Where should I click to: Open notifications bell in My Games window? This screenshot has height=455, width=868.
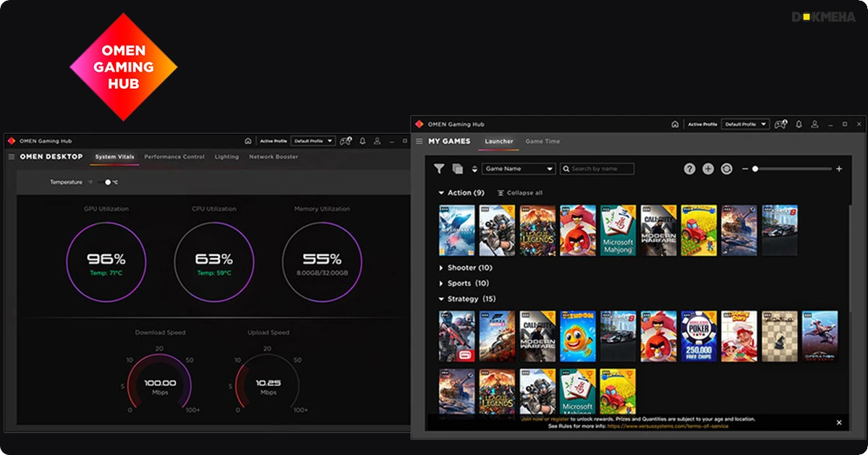coord(799,124)
